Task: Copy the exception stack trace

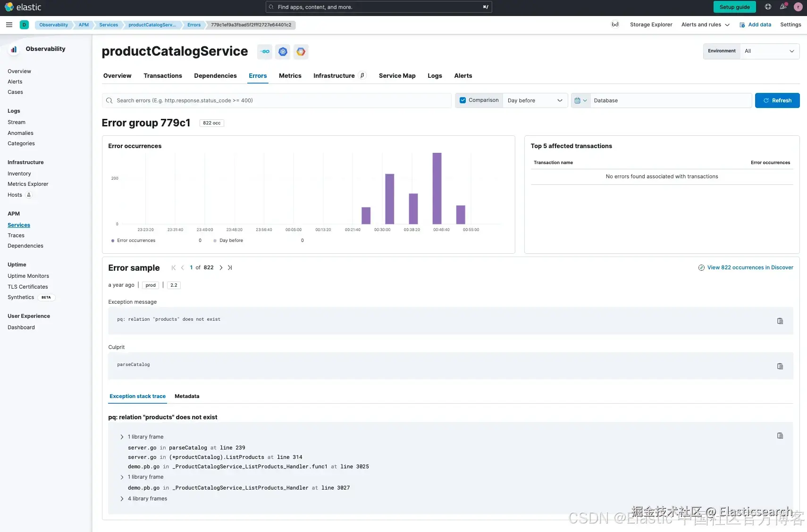Action: (x=780, y=436)
